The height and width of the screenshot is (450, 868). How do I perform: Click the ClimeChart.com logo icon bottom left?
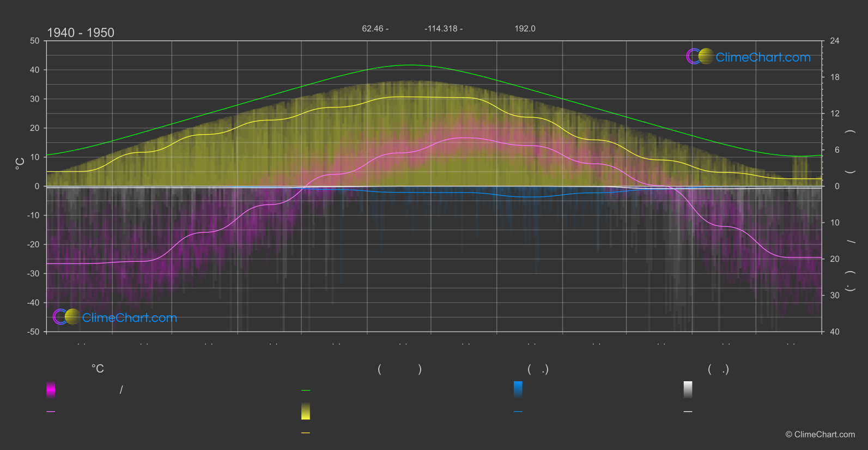point(66,317)
